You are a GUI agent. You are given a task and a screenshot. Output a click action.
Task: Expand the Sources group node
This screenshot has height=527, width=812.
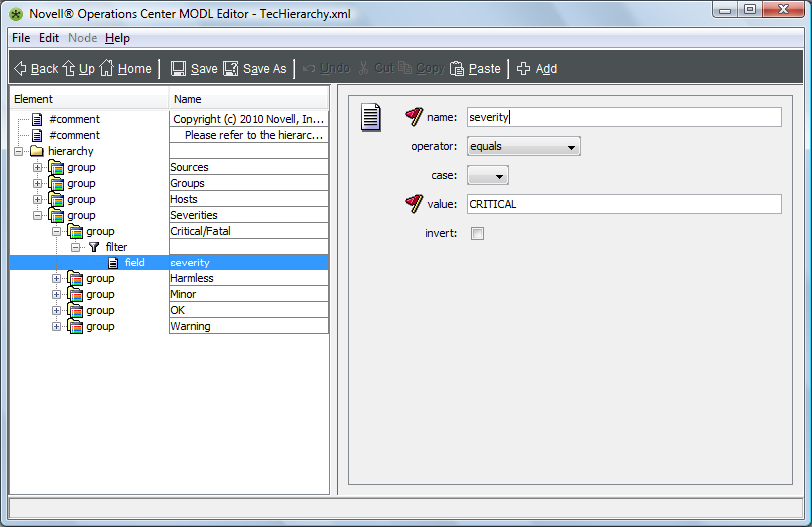click(37, 168)
